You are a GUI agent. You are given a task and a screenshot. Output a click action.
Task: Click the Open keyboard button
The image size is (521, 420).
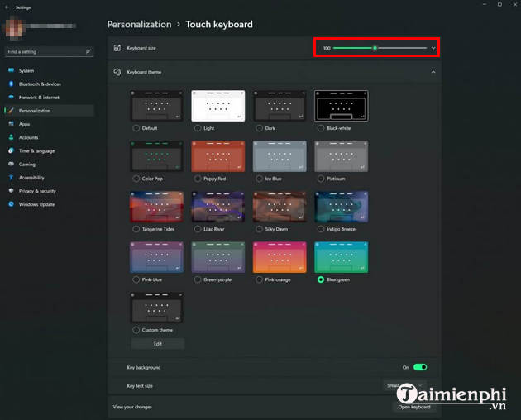point(413,407)
